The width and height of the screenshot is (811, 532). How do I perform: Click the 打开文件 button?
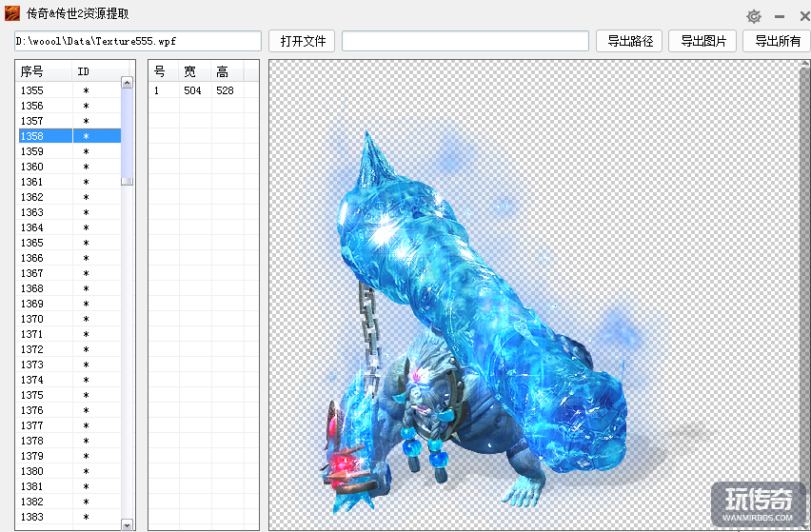point(302,41)
